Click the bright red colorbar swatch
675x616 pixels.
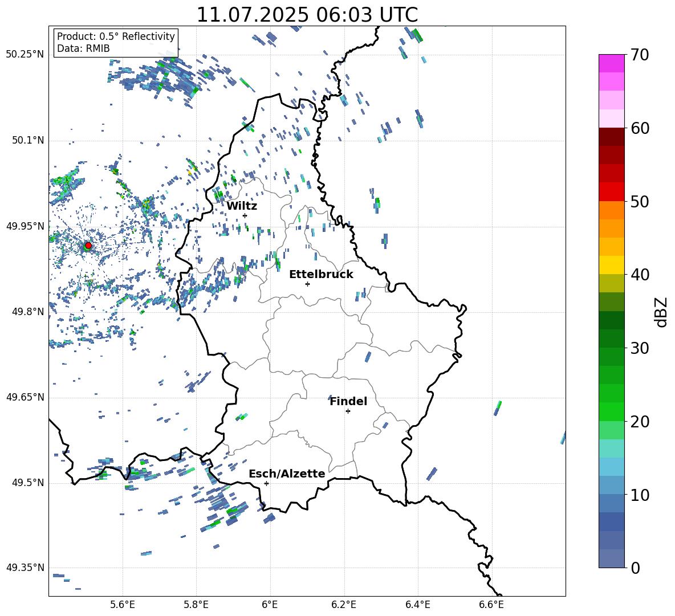point(611,192)
